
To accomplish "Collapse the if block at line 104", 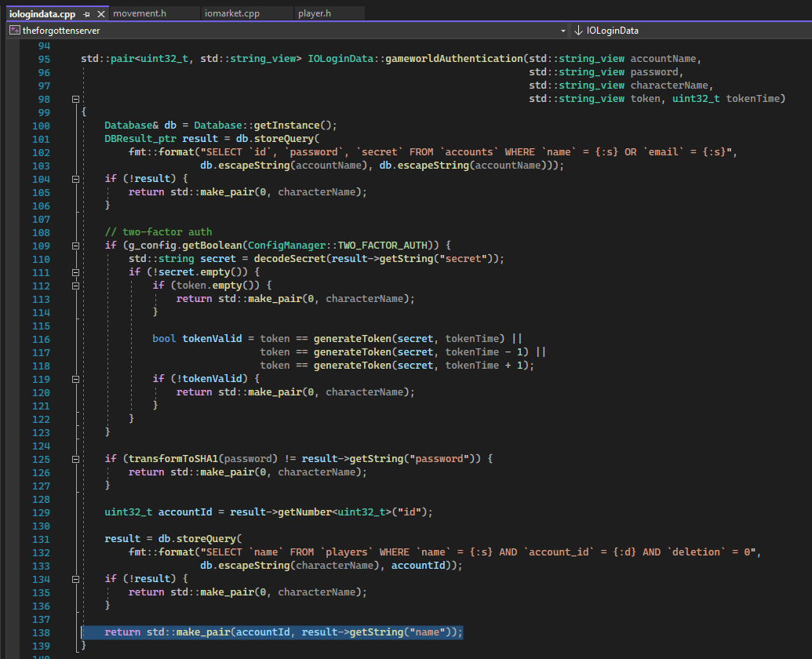I will click(75, 179).
